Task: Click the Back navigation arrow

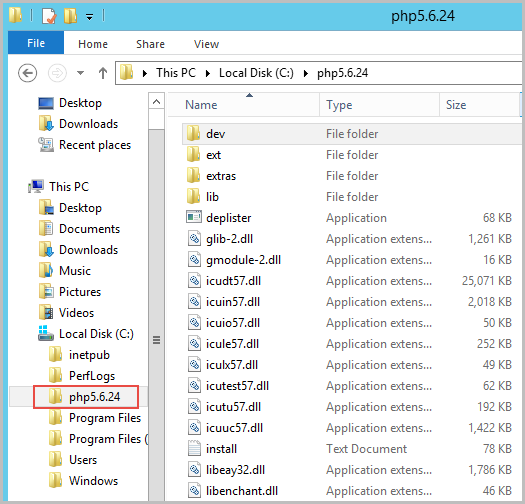Action: (27, 73)
